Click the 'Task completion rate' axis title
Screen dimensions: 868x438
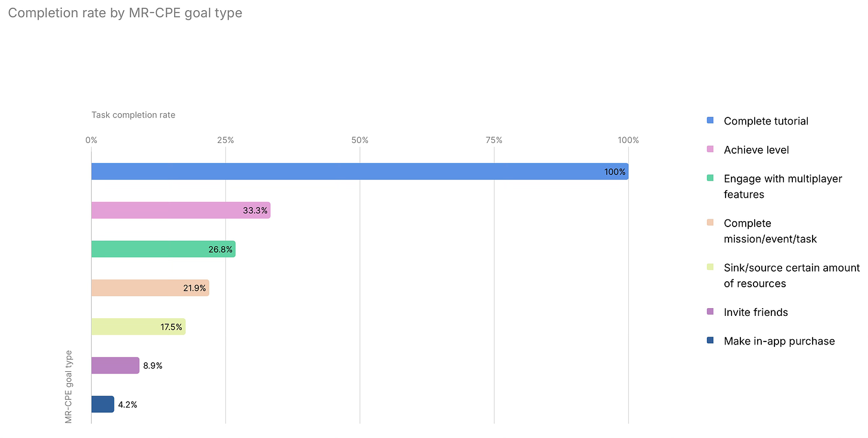[133, 114]
